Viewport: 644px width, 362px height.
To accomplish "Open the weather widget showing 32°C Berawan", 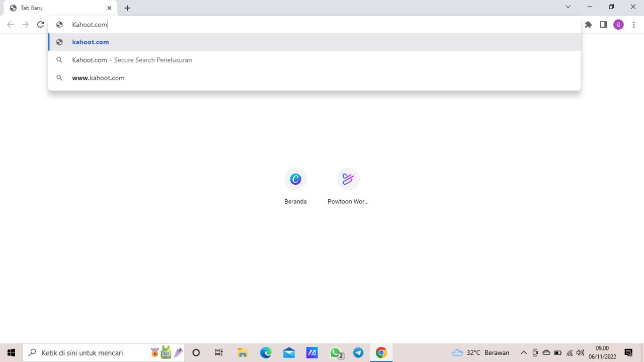I will pyautogui.click(x=480, y=353).
